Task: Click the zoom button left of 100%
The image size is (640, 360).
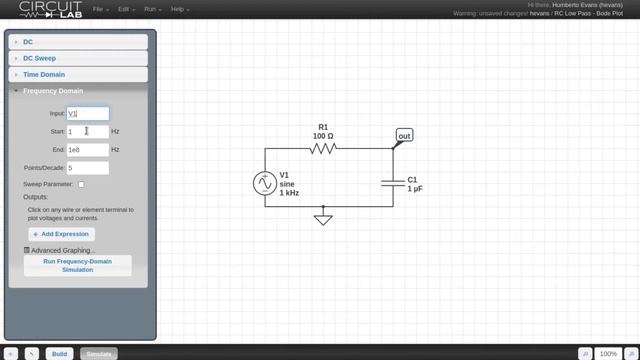Action: [585, 354]
